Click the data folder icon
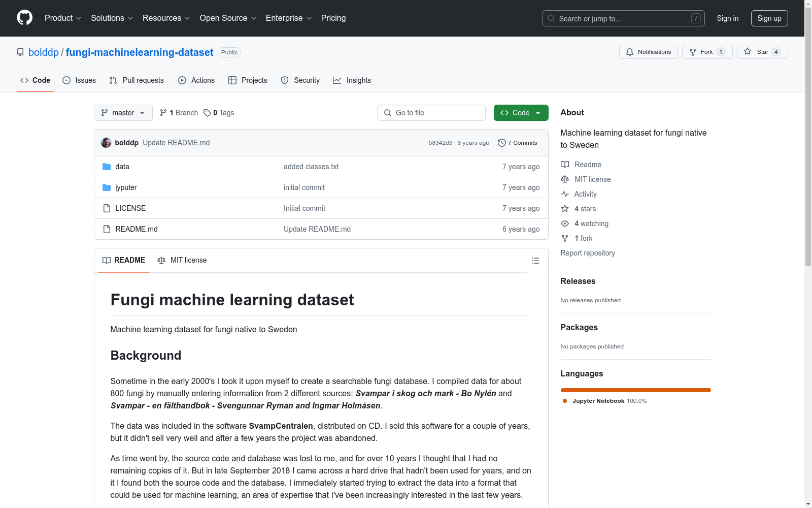Screen dimensions: 812x508 tap(107, 167)
